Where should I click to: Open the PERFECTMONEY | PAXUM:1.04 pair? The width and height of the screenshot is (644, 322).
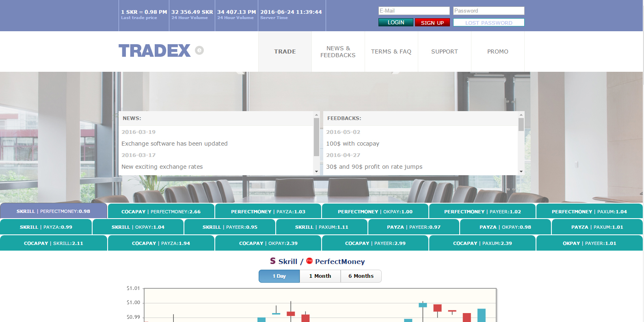pyautogui.click(x=589, y=211)
